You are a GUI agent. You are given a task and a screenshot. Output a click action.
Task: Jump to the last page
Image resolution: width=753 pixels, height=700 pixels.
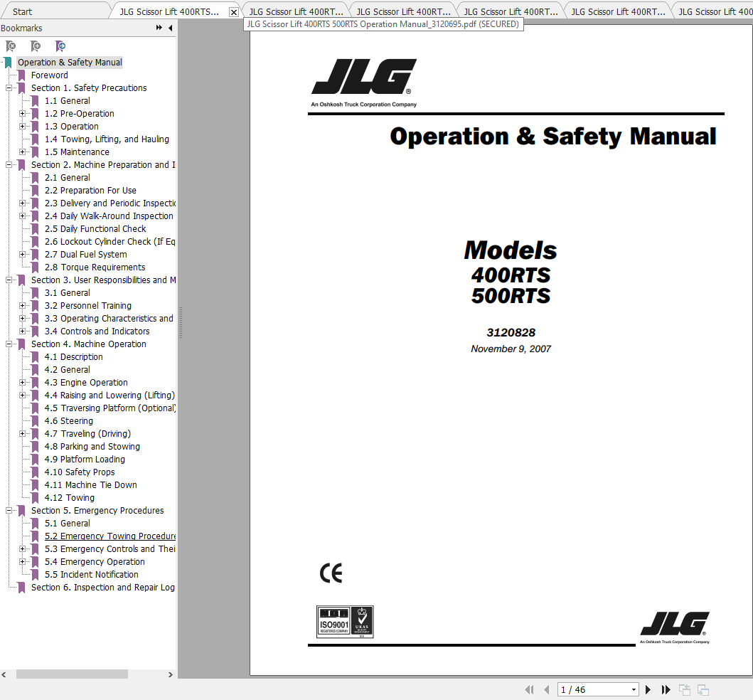tap(666, 690)
